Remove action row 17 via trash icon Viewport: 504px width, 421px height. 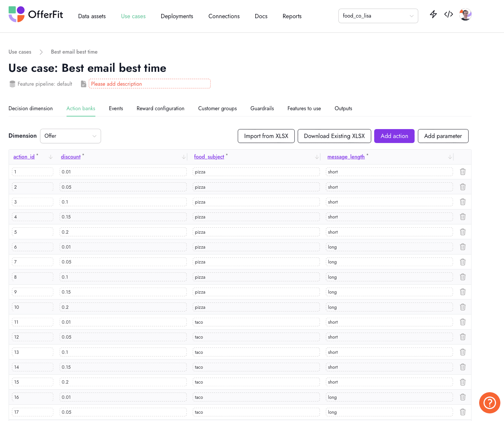pyautogui.click(x=463, y=412)
